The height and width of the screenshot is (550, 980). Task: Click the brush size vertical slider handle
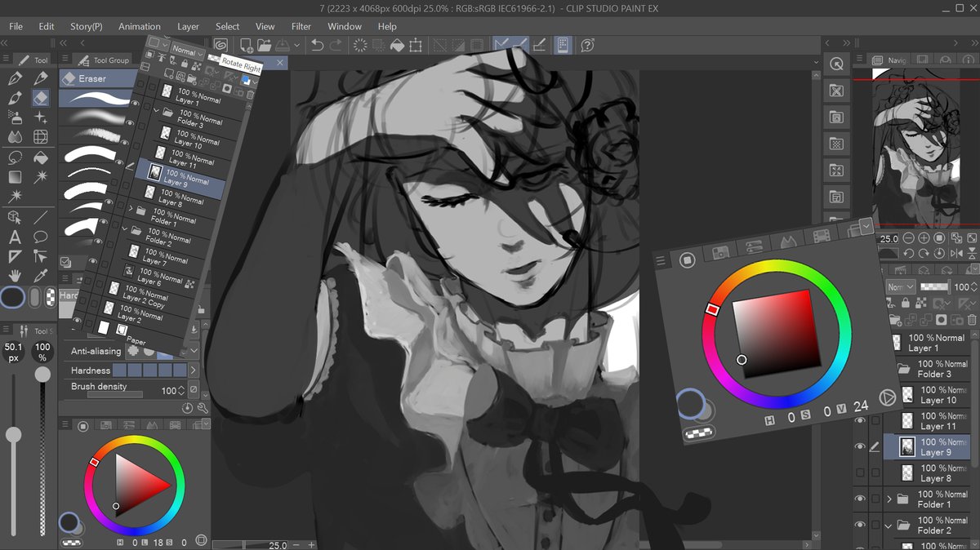coord(14,436)
